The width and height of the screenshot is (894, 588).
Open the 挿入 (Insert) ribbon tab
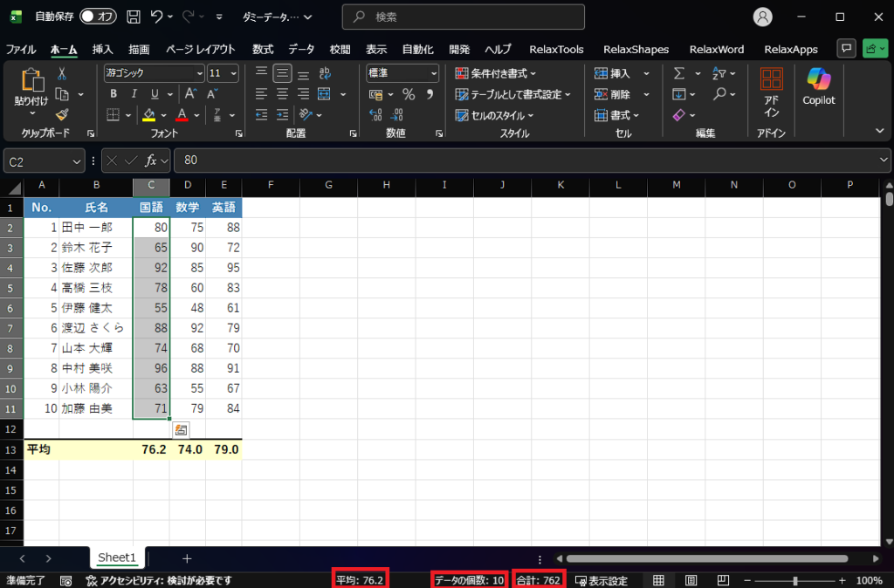tap(103, 50)
